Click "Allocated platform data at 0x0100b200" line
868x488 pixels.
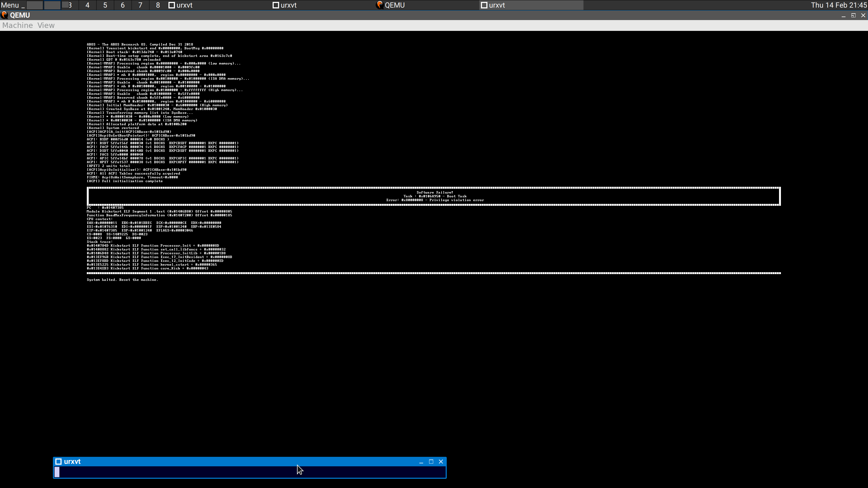click(136, 124)
